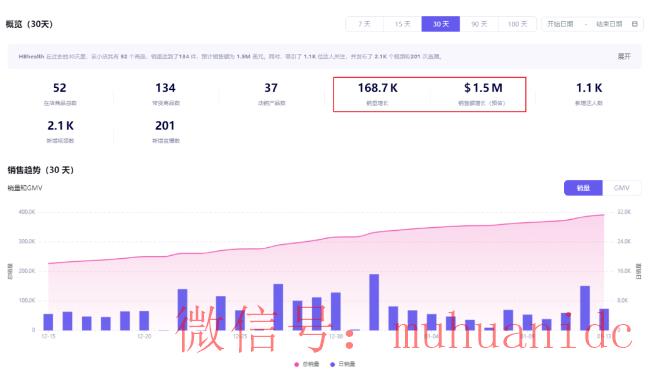Select the 201 new livestreams stat
Viewport: 648px width, 369px height.
(165, 131)
